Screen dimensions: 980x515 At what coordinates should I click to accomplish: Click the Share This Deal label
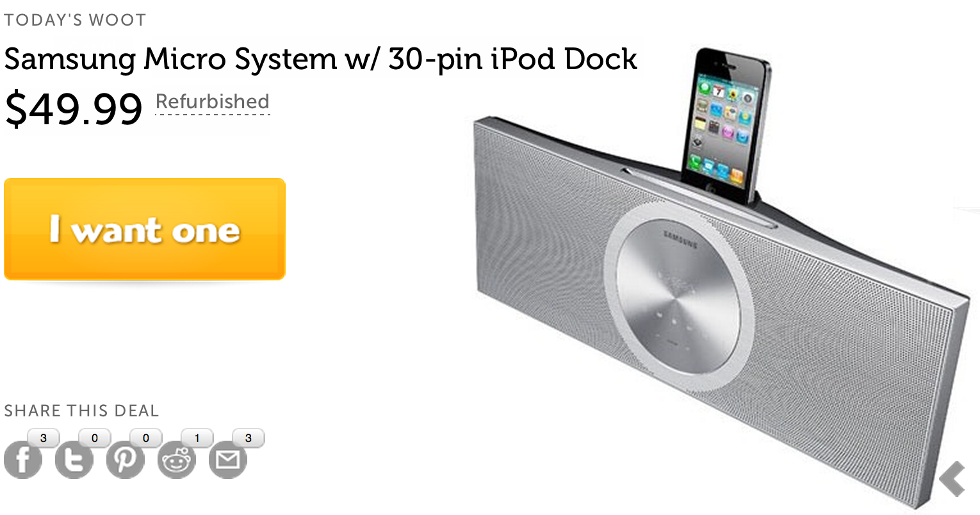pyautogui.click(x=81, y=411)
